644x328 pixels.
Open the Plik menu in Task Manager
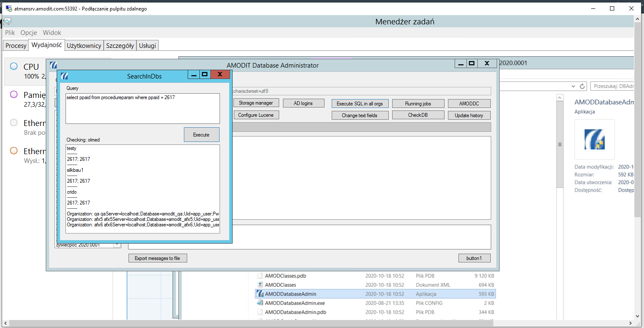[x=10, y=32]
